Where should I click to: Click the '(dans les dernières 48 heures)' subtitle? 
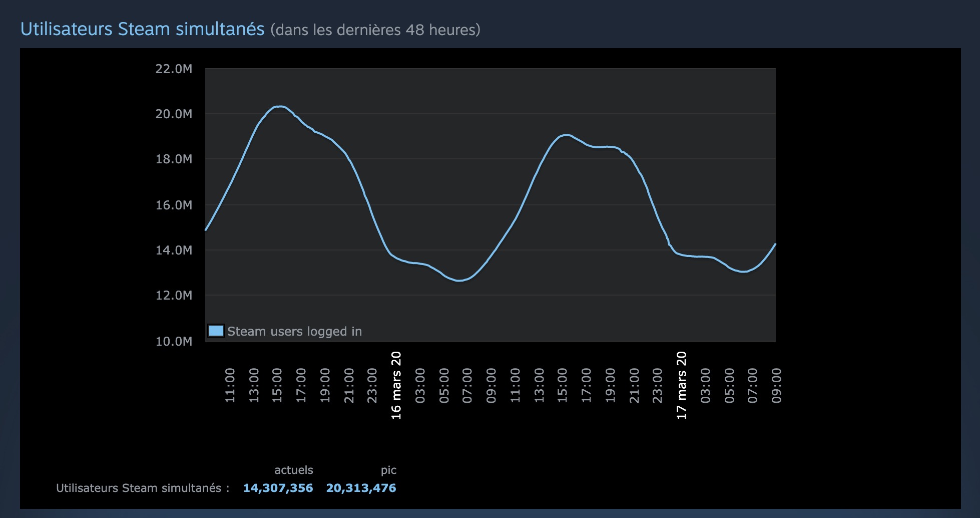pyautogui.click(x=375, y=30)
